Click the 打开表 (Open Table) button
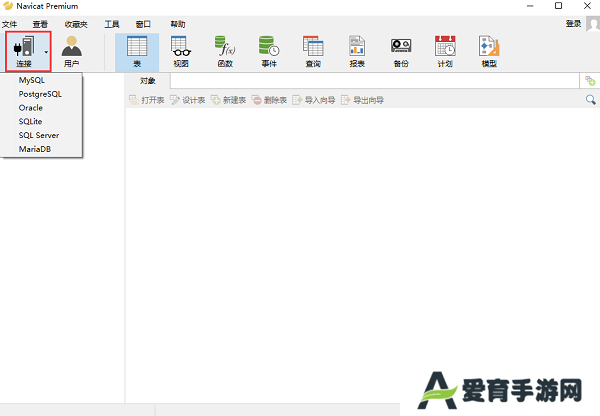Image resolution: width=600 pixels, height=416 pixels. [x=147, y=100]
